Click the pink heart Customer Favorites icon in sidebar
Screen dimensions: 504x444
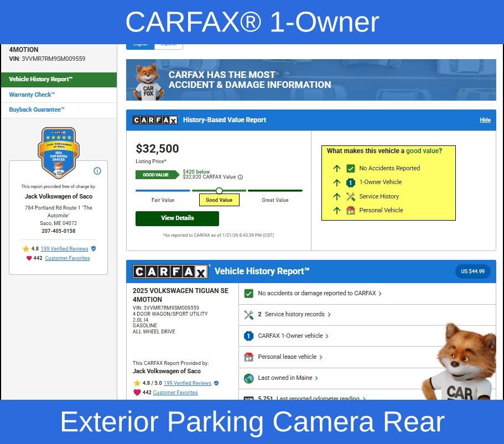click(29, 258)
